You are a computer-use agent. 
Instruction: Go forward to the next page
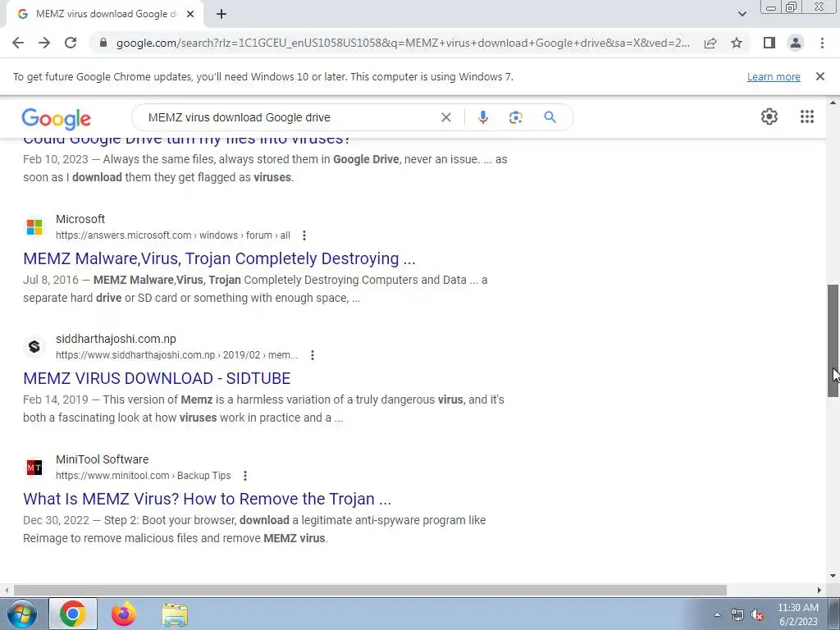(x=44, y=43)
